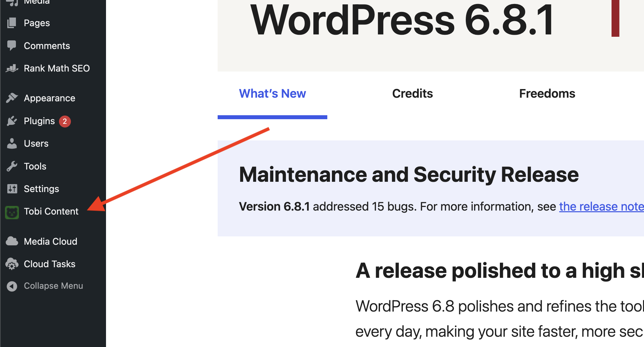Go to Rank Math SEO
The width and height of the screenshot is (644, 347).
57,68
